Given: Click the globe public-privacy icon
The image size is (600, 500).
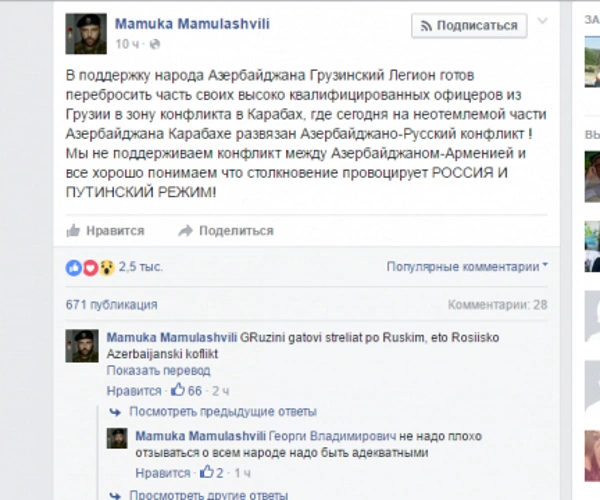Looking at the screenshot, I should pyautogui.click(x=155, y=44).
